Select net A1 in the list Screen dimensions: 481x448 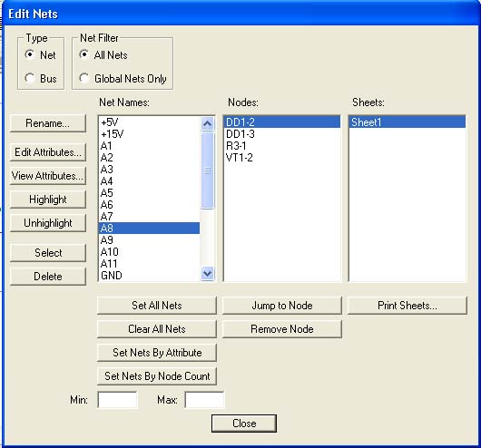(x=149, y=146)
